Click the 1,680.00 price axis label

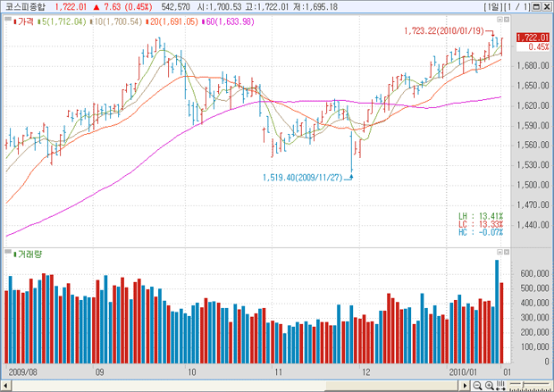(533, 66)
